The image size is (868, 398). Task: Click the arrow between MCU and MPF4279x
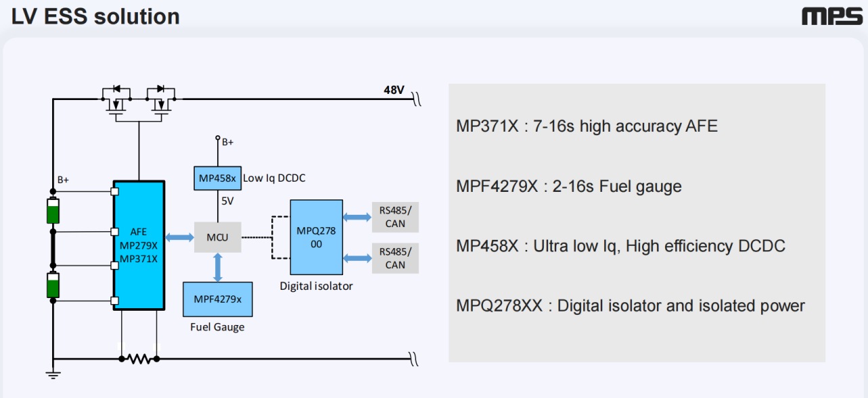click(x=218, y=268)
